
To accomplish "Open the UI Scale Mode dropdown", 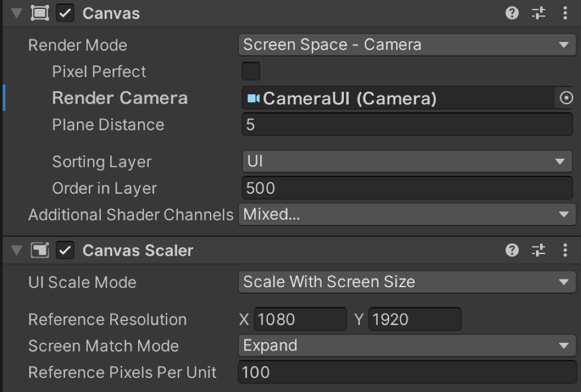I will [x=407, y=282].
